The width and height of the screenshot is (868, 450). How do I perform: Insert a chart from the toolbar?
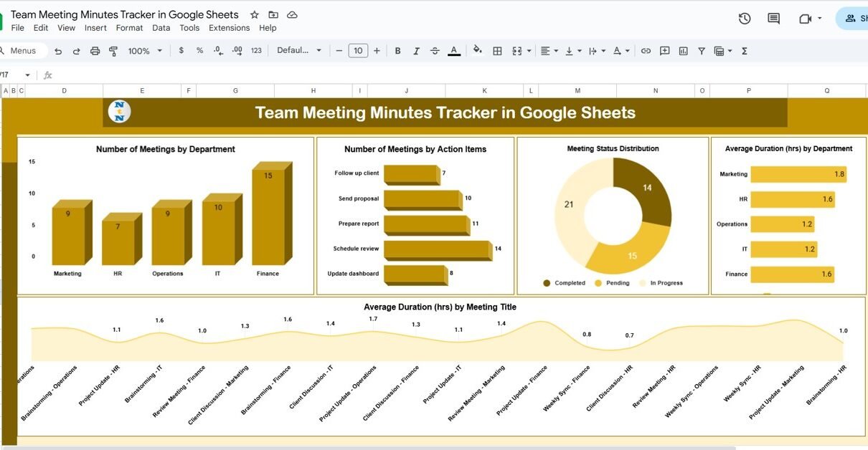tap(683, 51)
